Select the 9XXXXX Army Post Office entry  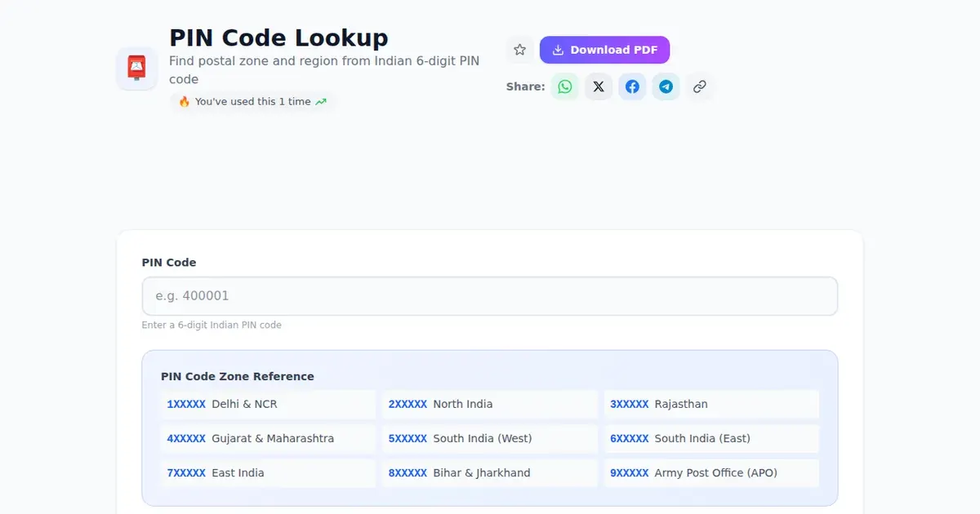pyautogui.click(x=711, y=472)
